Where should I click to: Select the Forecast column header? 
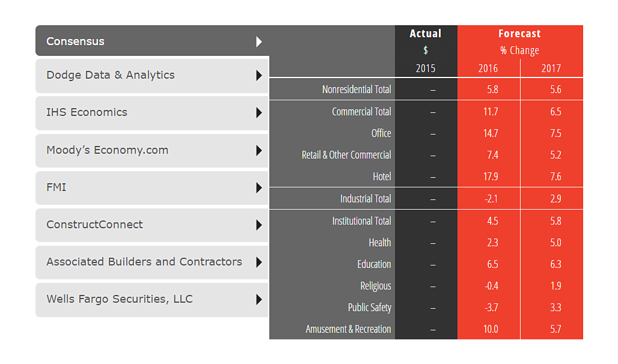click(519, 34)
